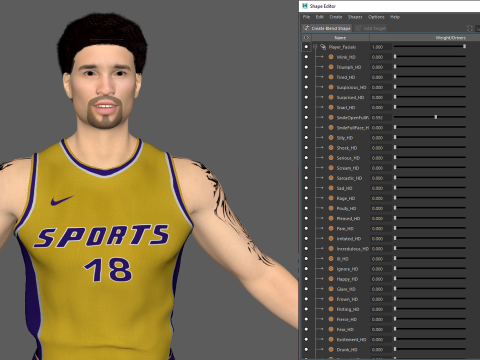This screenshot has height=360, width=480.
Task: Click the Silly_HD orange target icon
Action: pyautogui.click(x=331, y=137)
